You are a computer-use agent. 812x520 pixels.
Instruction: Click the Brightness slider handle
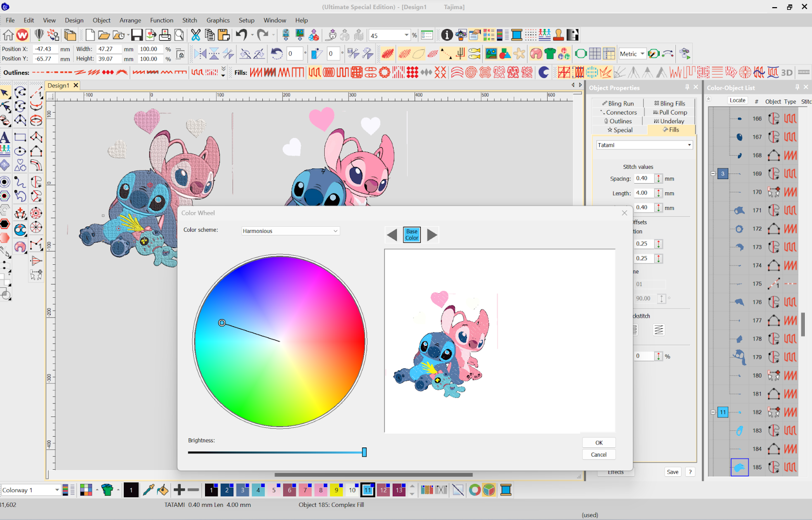coord(364,452)
